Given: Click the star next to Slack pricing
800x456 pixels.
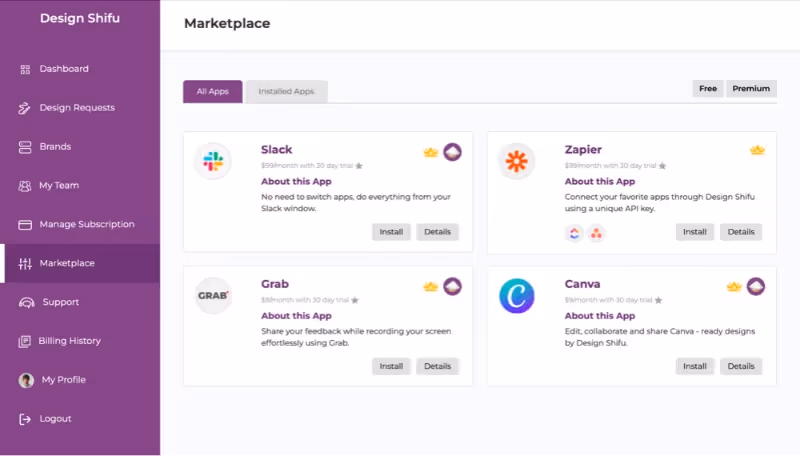Looking at the screenshot, I should click(359, 166).
